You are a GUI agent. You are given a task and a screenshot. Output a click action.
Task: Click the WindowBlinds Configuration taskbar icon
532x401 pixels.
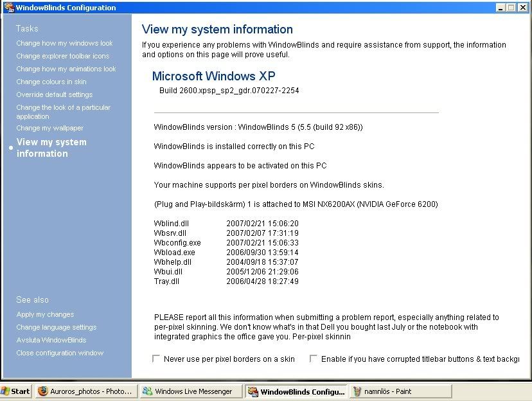[x=253, y=391]
